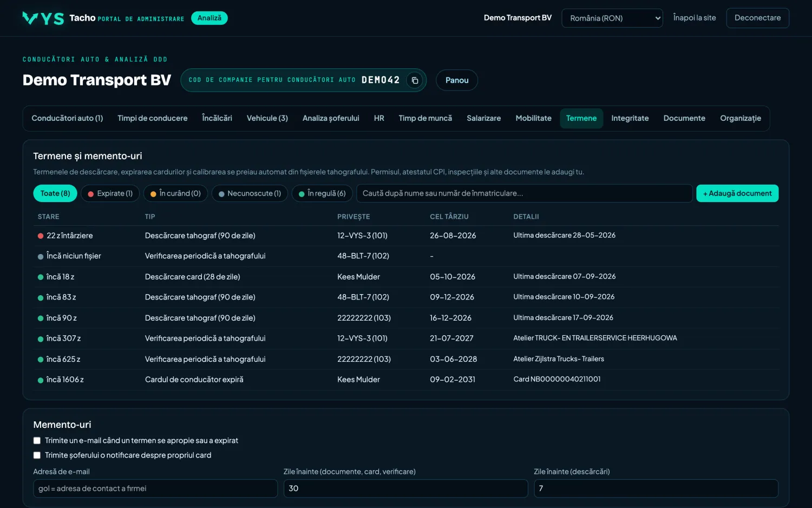Click the 'încă 307 z' status cell
This screenshot has height=508, width=812.
click(x=59, y=338)
